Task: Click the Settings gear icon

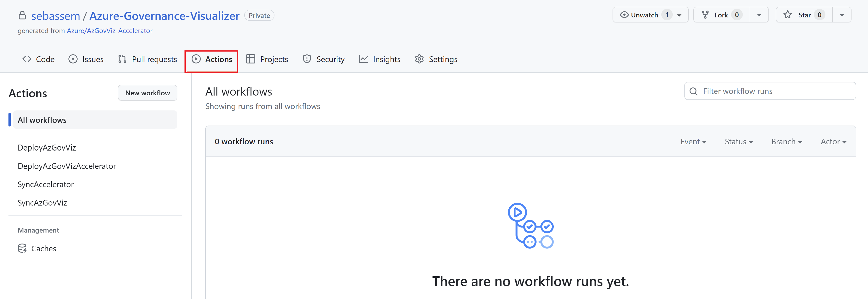Action: 419,59
